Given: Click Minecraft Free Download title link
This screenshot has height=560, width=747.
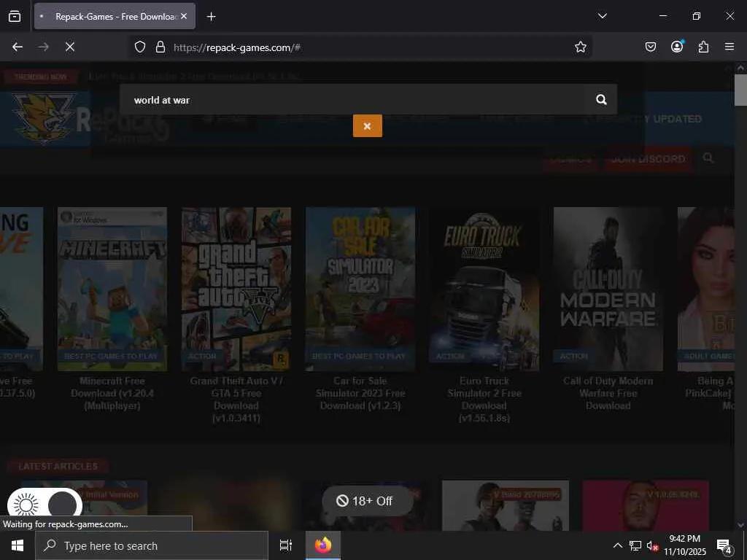Looking at the screenshot, I should click(x=112, y=393).
